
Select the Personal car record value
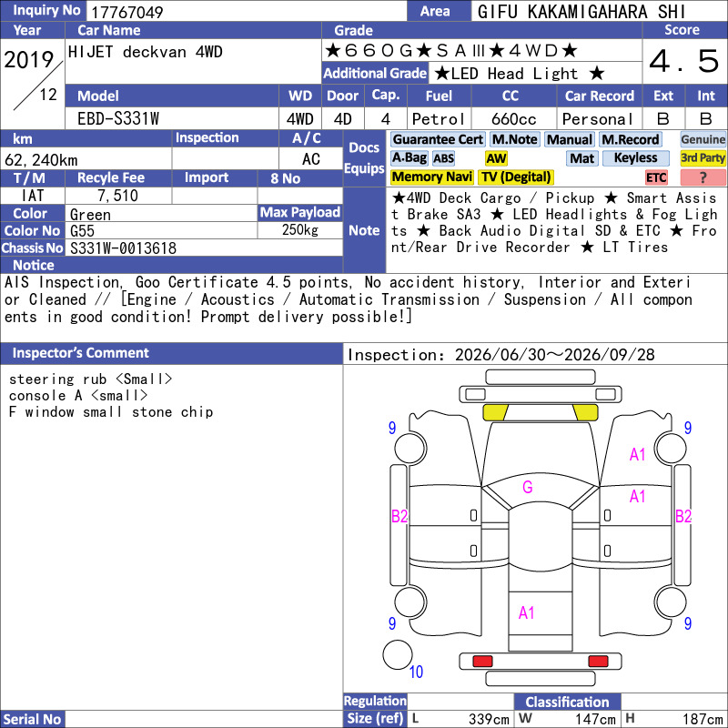coord(598,119)
